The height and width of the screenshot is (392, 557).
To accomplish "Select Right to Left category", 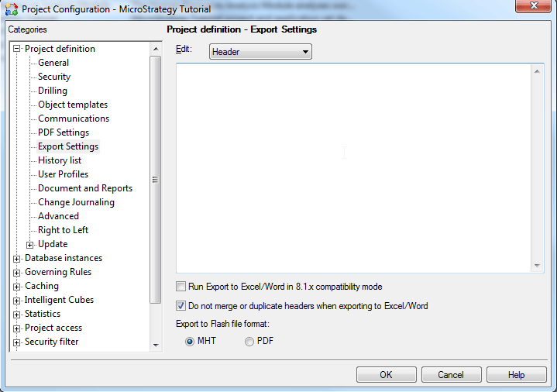I will tap(63, 230).
